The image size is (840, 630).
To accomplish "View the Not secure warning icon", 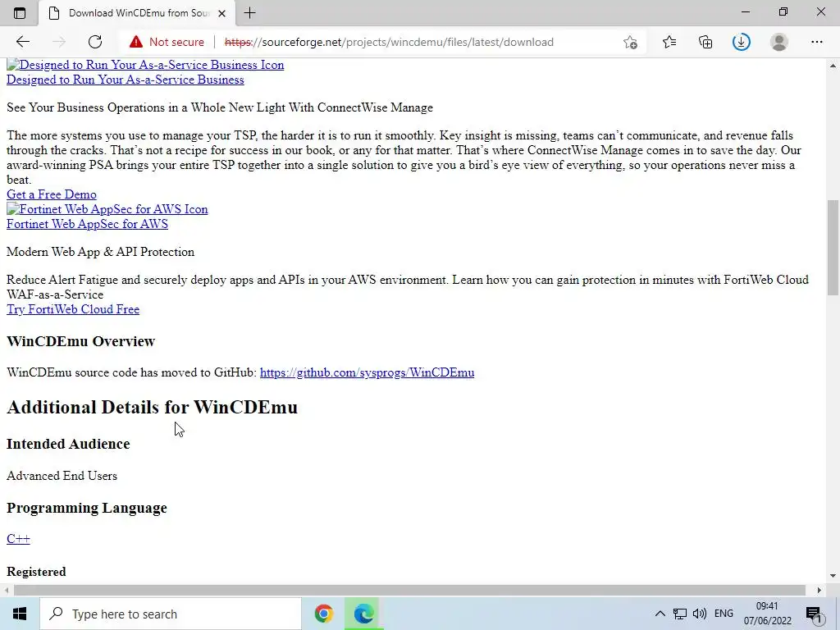I will coord(136,42).
